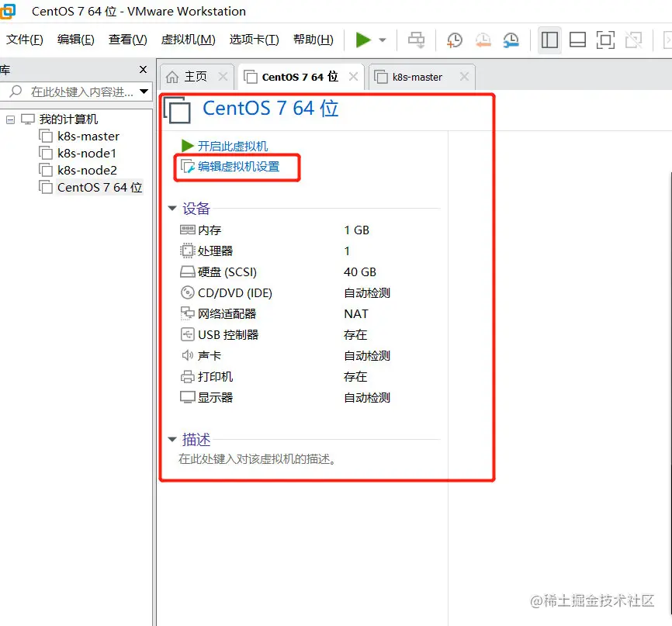Show the thumbnail bar using its toolbar icon
This screenshot has height=626, width=672.
click(x=577, y=40)
